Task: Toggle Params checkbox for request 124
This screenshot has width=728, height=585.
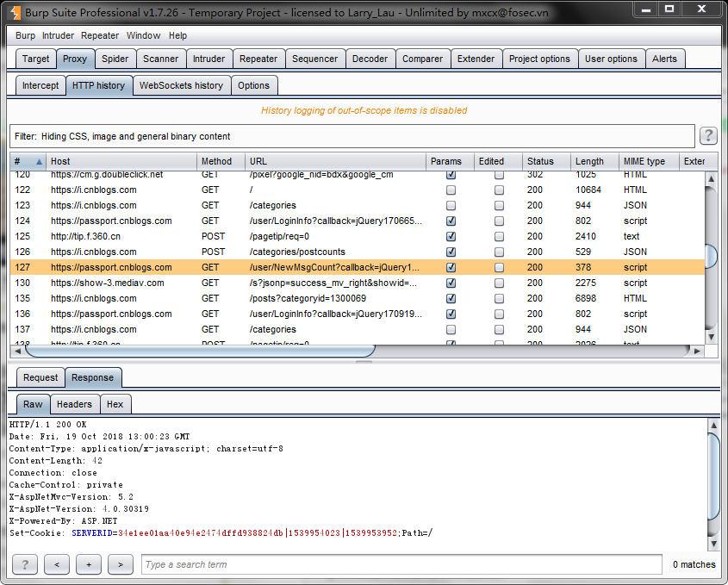Action: tap(451, 221)
